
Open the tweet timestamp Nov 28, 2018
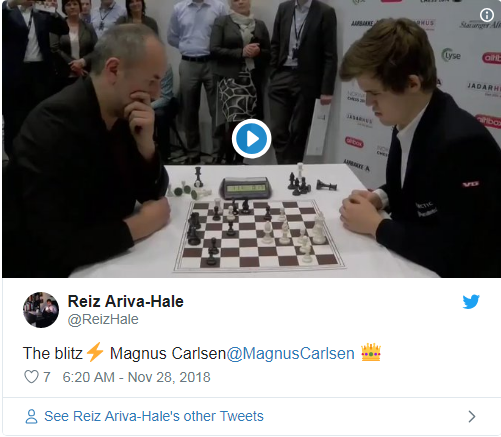point(169,377)
